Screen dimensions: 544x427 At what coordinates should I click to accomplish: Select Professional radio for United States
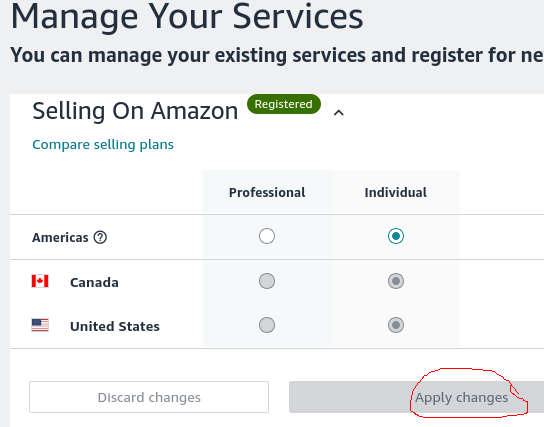267,325
